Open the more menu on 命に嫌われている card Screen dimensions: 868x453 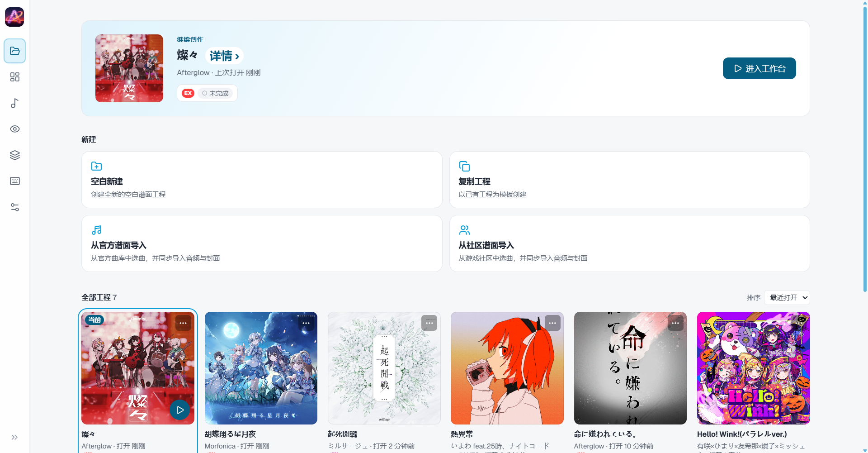(x=675, y=323)
